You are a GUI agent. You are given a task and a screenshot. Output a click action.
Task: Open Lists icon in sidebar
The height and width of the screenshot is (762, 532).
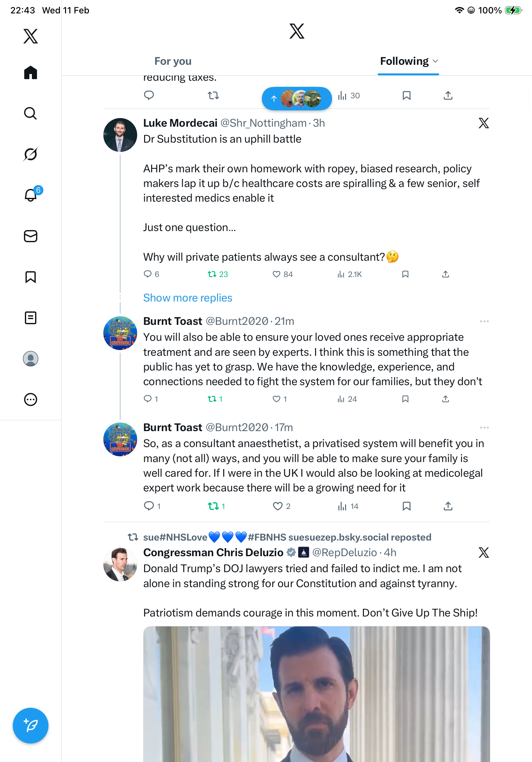pos(31,318)
